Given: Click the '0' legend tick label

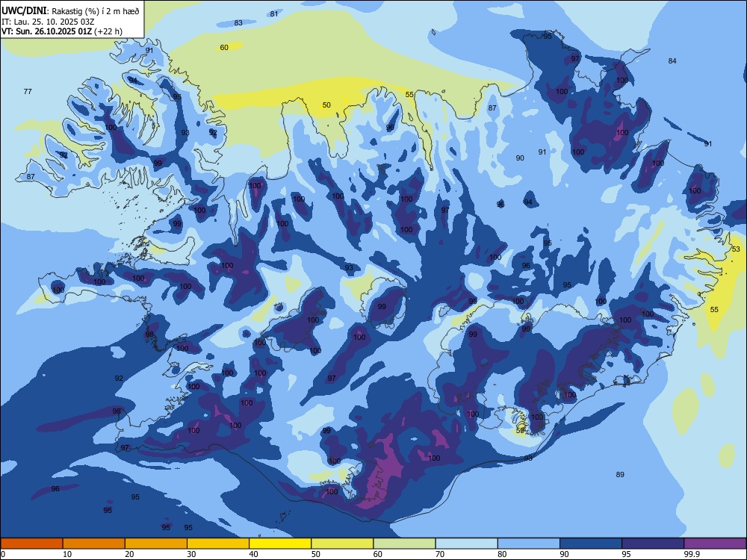Looking at the screenshot, I should tap(3, 554).
